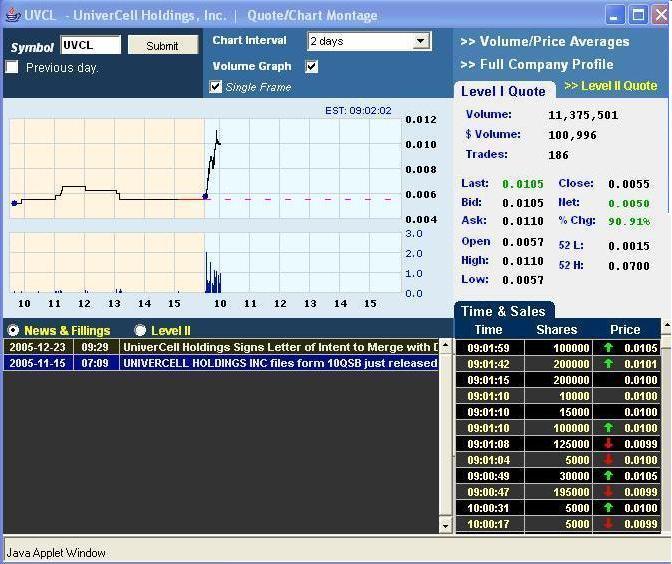Open the 2005-11-15 10QSB filing news item

coord(221,363)
